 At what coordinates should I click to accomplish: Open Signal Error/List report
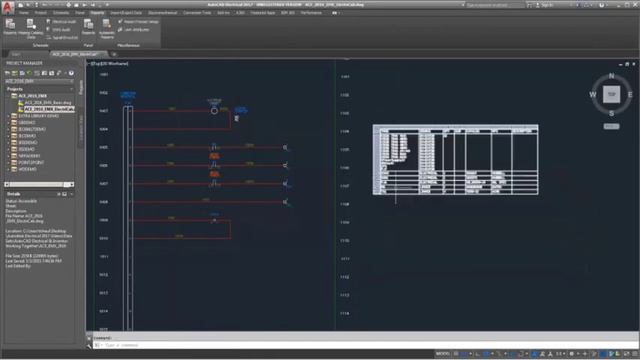point(62,38)
